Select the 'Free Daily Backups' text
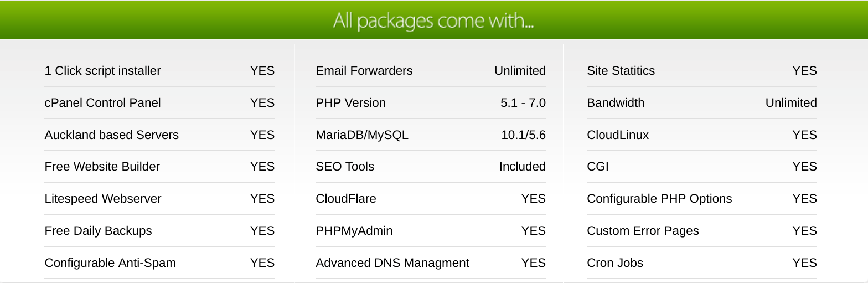Image resolution: width=868 pixels, height=283 pixels. (x=98, y=231)
